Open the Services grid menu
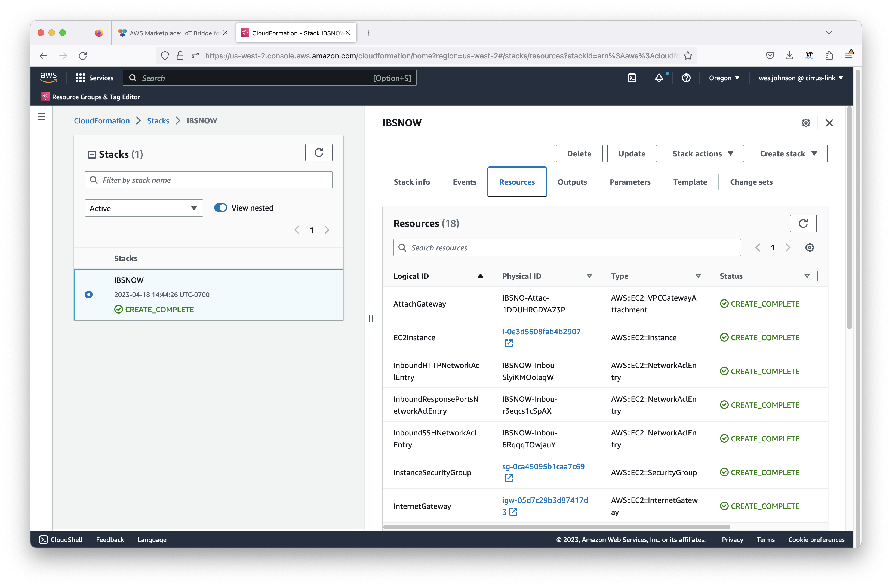The height and width of the screenshot is (588, 892). [x=94, y=78]
